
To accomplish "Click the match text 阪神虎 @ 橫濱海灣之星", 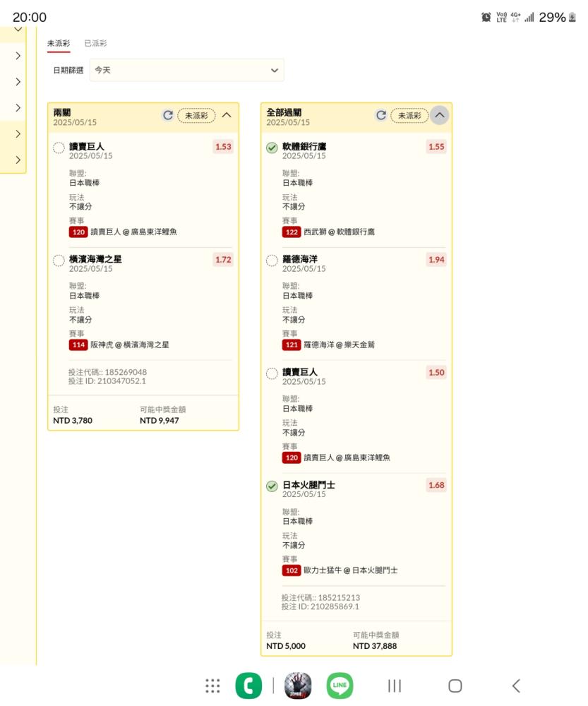I will (x=130, y=345).
